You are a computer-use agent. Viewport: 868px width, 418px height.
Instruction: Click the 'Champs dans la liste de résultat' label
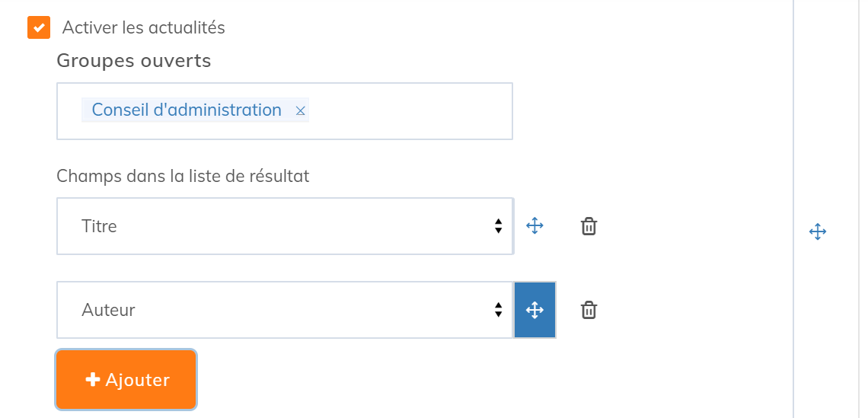[x=183, y=176]
